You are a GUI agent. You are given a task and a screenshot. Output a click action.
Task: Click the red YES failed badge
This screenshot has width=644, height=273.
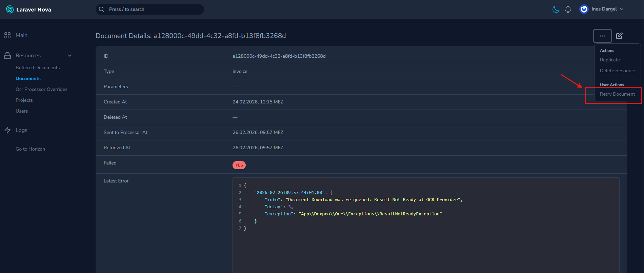[239, 165]
